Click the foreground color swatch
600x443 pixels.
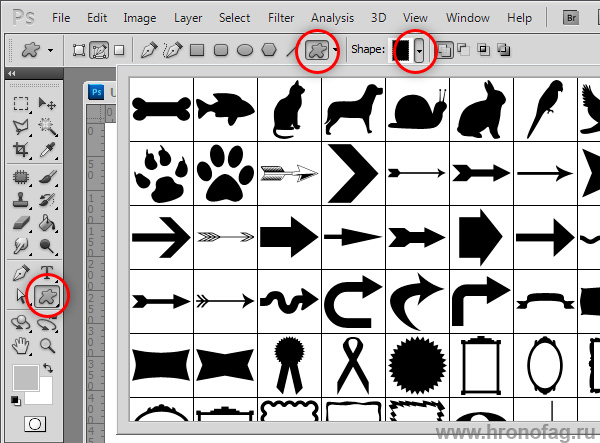(22, 377)
